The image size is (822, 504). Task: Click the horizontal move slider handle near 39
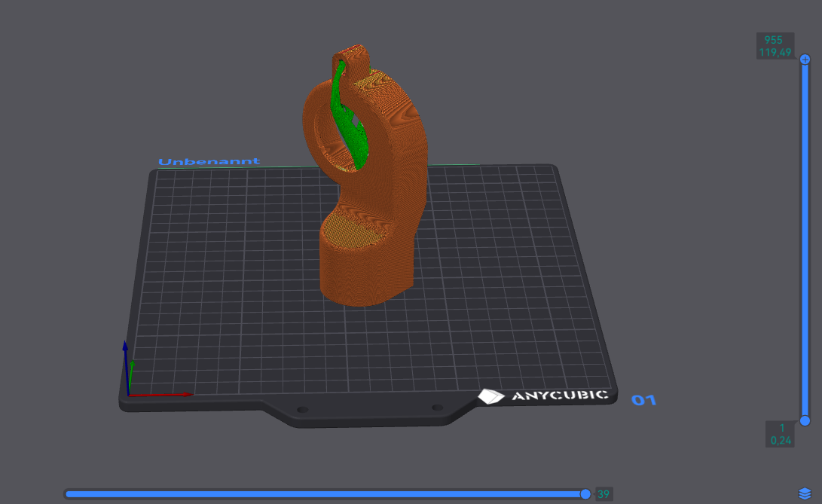(585, 494)
